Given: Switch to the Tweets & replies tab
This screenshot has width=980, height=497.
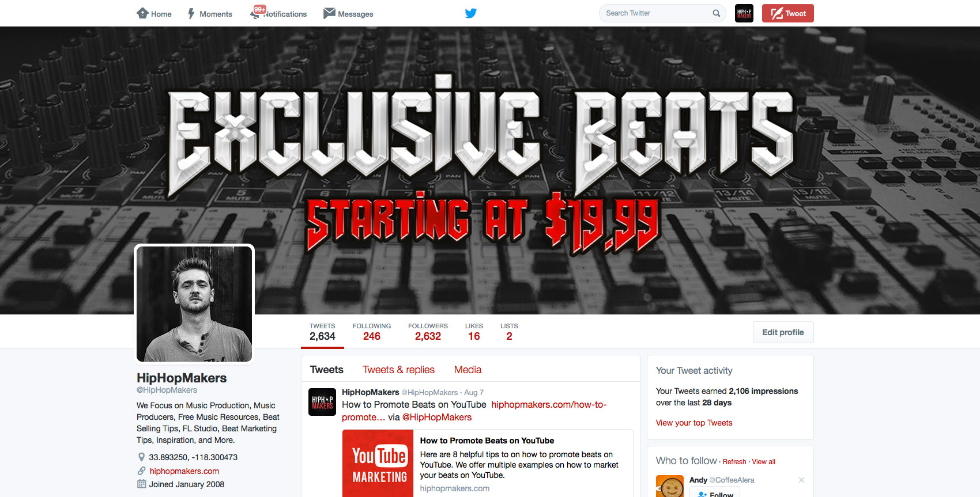Looking at the screenshot, I should click(398, 370).
